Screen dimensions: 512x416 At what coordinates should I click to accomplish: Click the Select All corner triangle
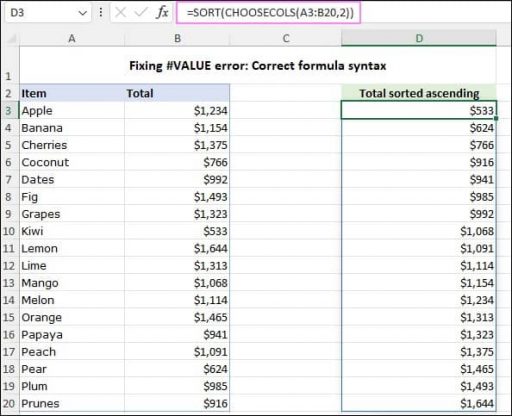click(11, 39)
